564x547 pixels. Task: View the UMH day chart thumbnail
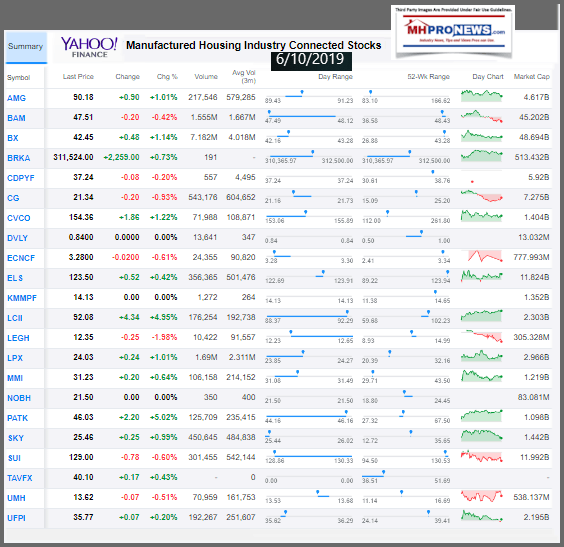point(482,497)
